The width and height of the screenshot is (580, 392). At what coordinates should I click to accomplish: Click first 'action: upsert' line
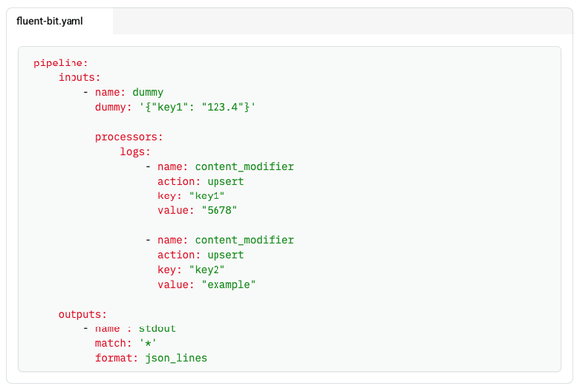pyautogui.click(x=201, y=182)
